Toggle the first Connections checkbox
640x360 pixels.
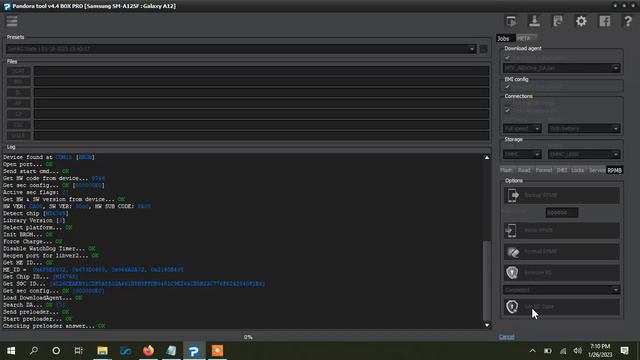507,104
